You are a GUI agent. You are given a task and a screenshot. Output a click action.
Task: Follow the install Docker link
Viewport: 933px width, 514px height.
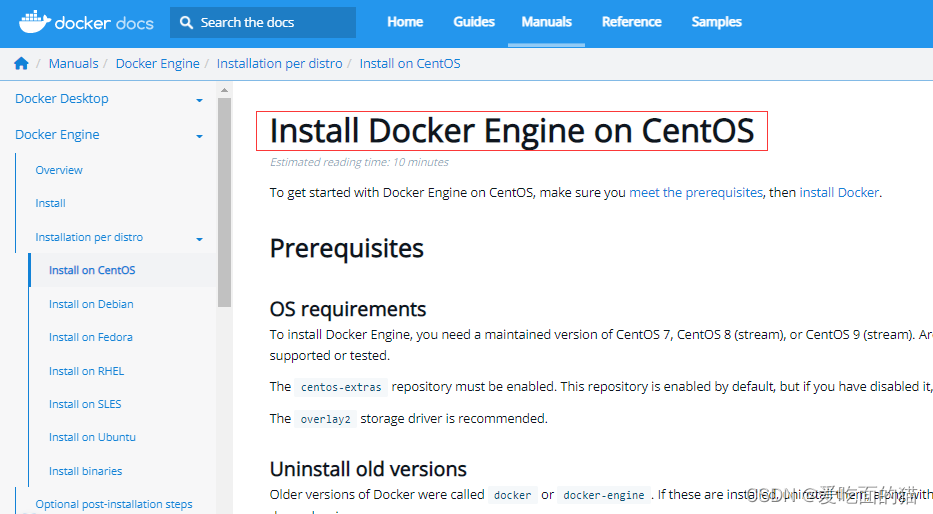pyautogui.click(x=839, y=193)
